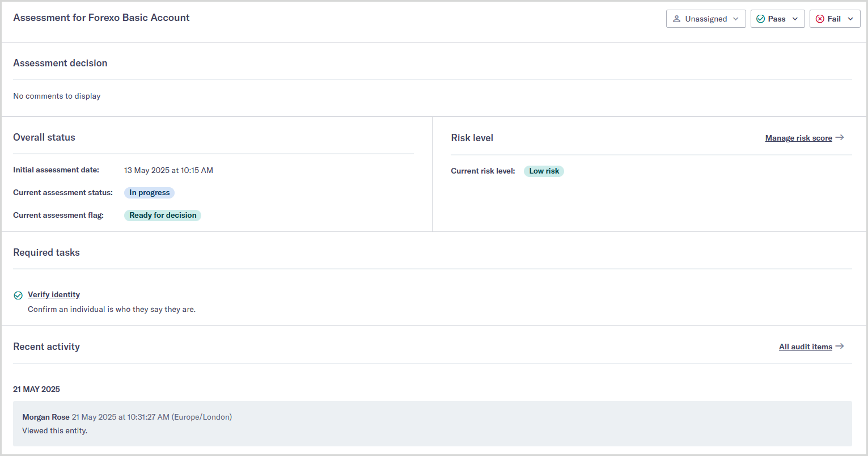Click the Assessment for Forexo Basic Account title

[x=101, y=18]
